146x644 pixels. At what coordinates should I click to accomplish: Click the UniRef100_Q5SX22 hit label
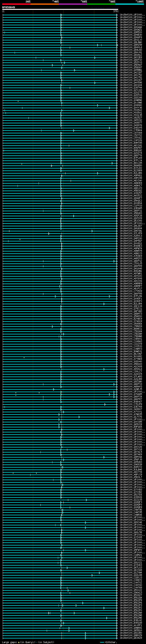(131, 590)
